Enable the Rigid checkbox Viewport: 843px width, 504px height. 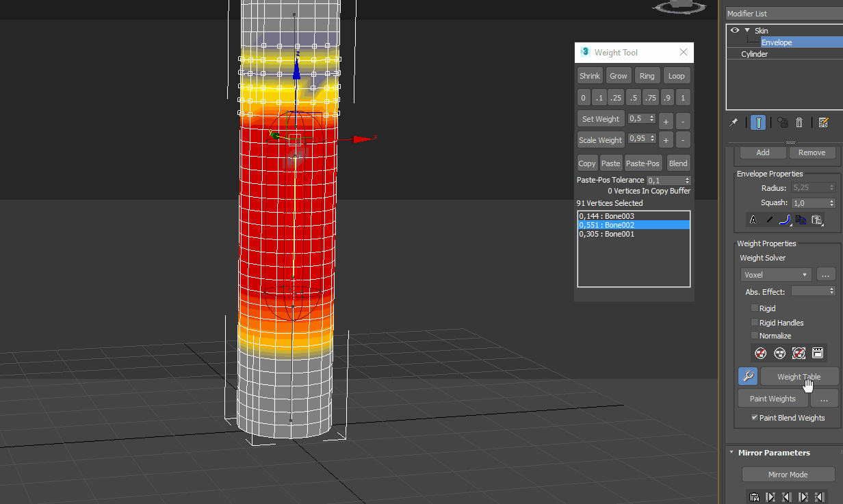click(x=755, y=308)
